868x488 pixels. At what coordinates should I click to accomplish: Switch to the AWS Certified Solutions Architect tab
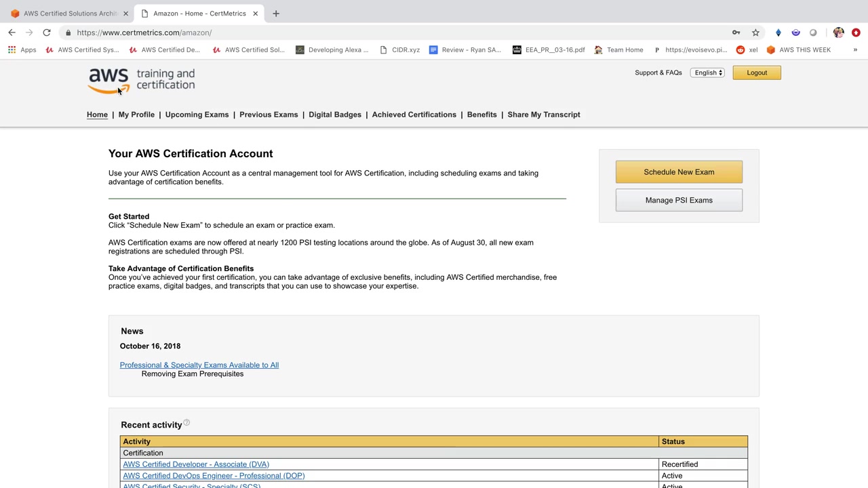pyautogui.click(x=68, y=14)
